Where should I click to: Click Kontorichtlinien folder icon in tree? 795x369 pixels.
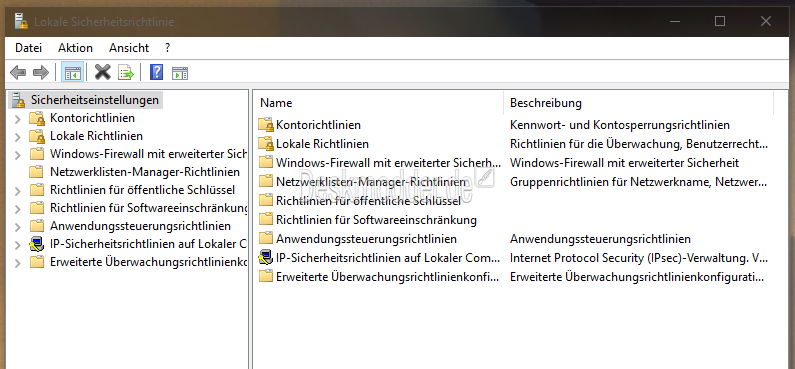tap(37, 118)
